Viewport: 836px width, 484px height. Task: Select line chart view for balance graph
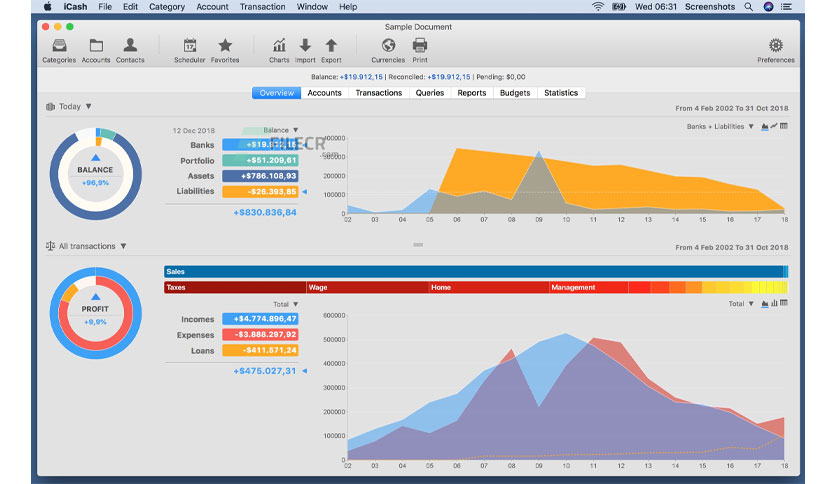[774, 126]
